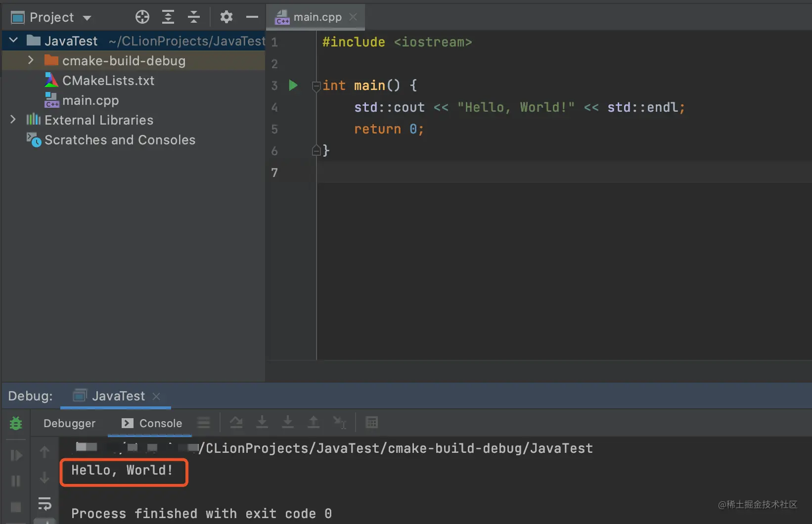The image size is (812, 524).
Task: Expand the cmake-build-debug folder
Action: click(x=31, y=60)
